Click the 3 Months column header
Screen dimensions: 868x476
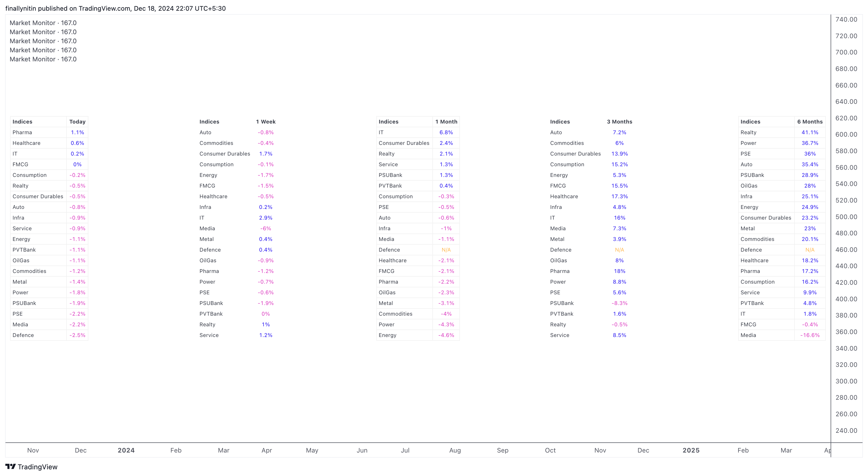pyautogui.click(x=620, y=121)
